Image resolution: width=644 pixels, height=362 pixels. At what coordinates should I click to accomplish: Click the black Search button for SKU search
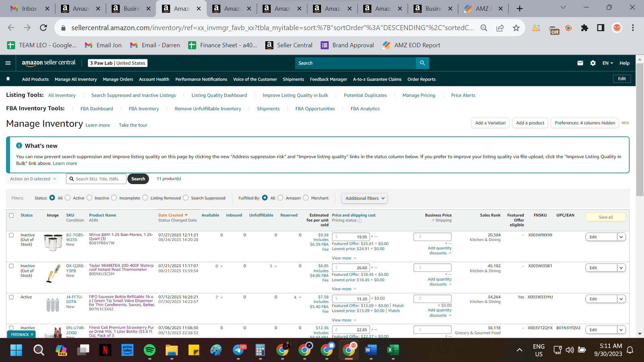coord(138,179)
